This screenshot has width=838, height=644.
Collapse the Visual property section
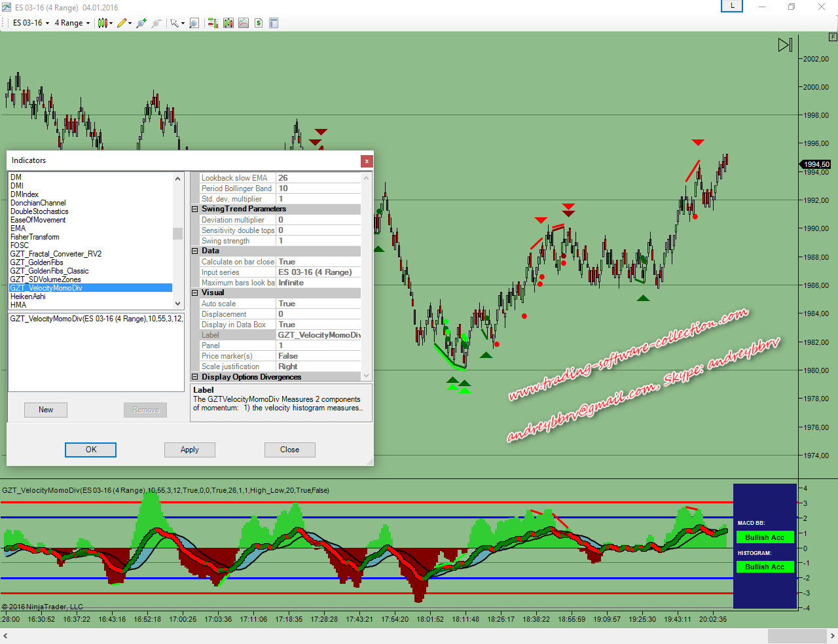click(x=194, y=293)
